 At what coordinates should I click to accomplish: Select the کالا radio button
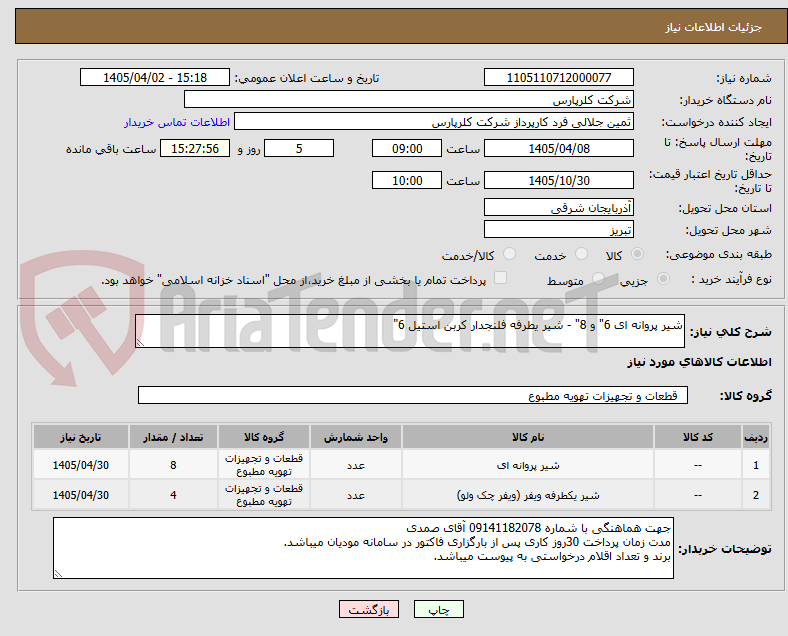pyautogui.click(x=637, y=254)
